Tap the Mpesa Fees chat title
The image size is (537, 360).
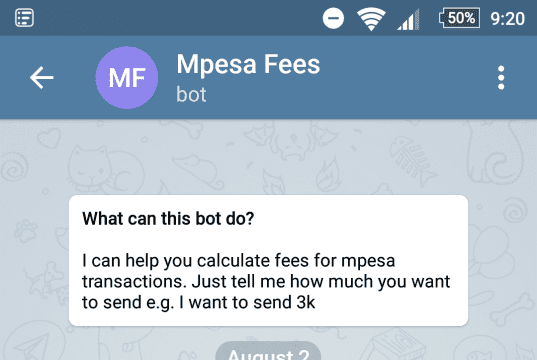tap(248, 65)
